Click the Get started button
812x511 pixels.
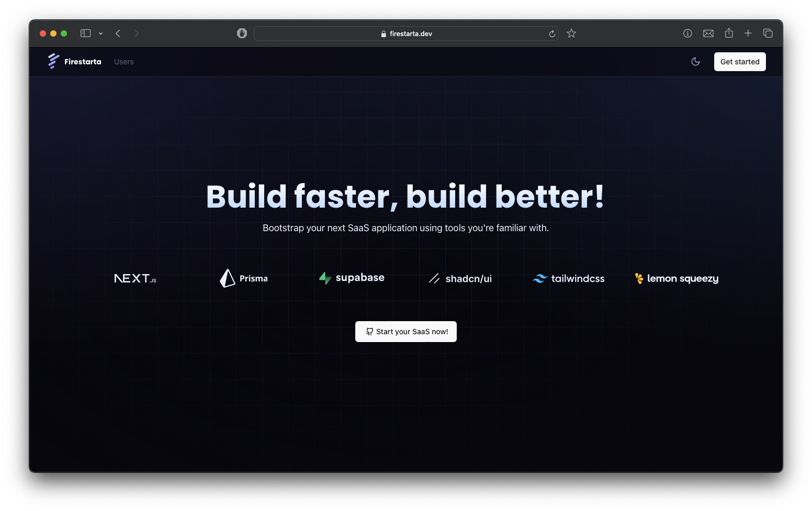coord(739,61)
